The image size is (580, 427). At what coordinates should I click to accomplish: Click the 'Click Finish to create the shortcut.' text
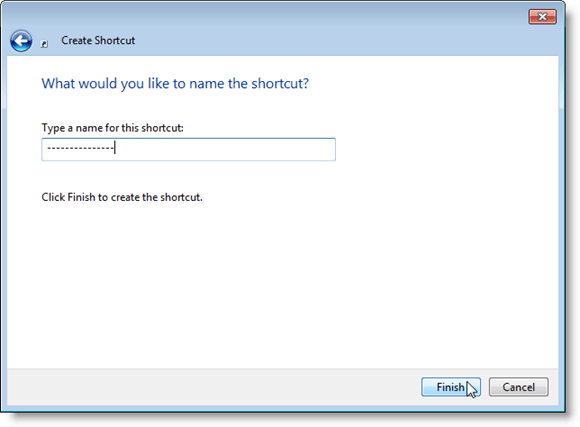click(x=122, y=197)
